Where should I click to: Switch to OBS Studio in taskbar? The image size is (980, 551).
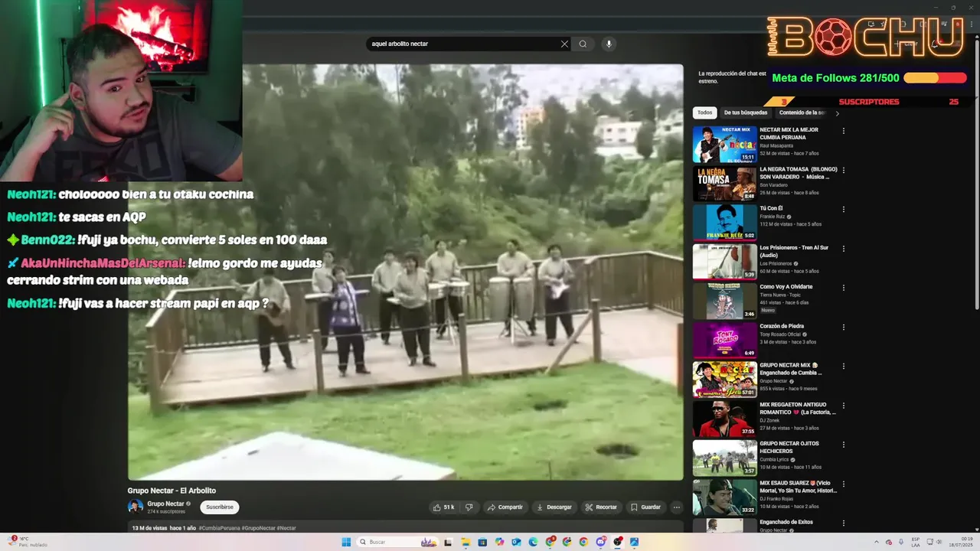618,542
